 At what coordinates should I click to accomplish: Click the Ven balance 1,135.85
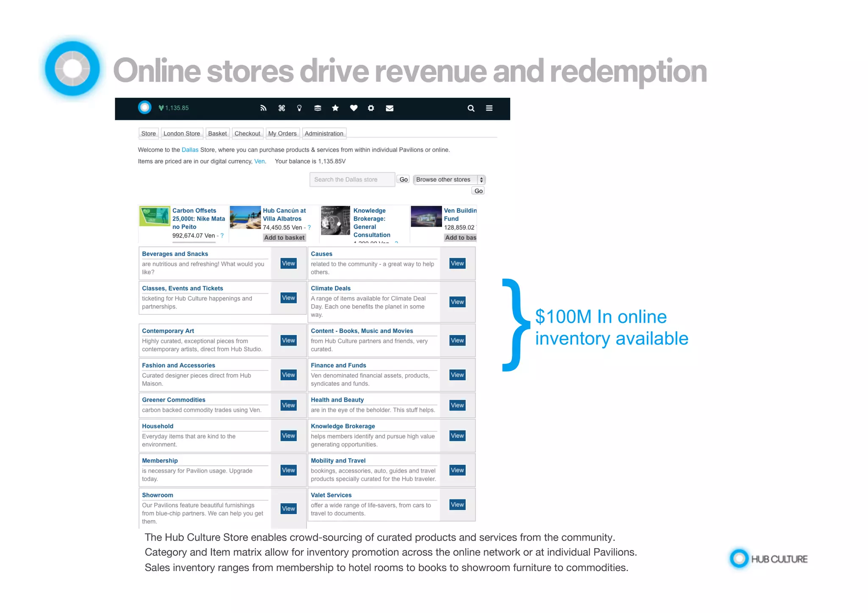[173, 108]
